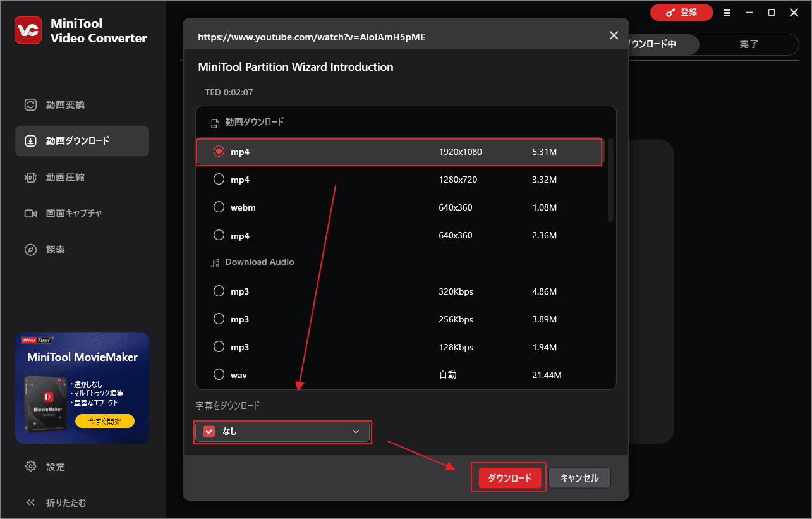The height and width of the screenshot is (519, 812).
Task: Click the video title MiniTool Partition Wizard Introduction
Action: click(x=296, y=67)
